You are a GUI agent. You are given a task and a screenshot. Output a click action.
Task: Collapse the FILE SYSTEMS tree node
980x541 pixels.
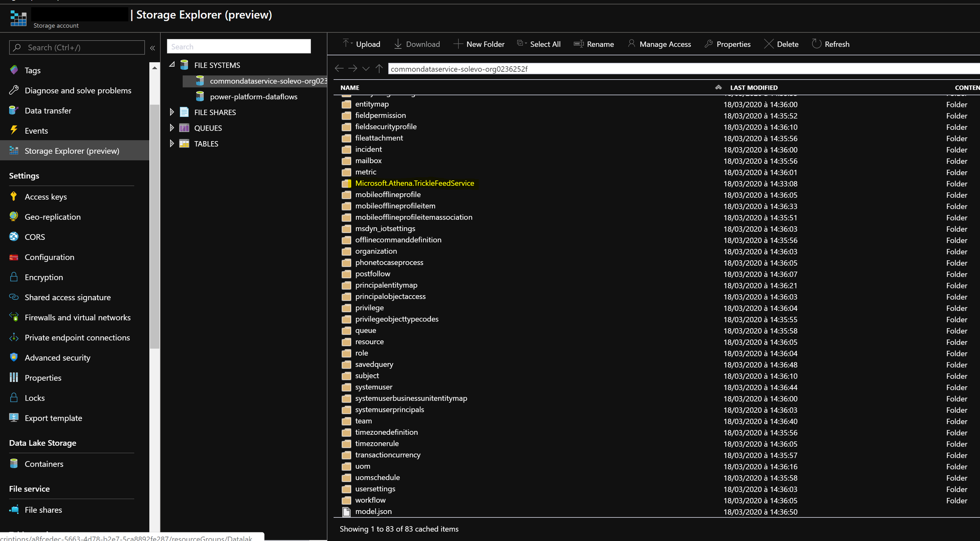(172, 65)
